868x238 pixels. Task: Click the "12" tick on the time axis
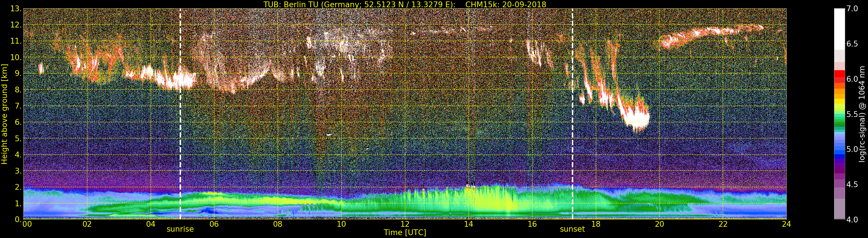[x=405, y=224]
